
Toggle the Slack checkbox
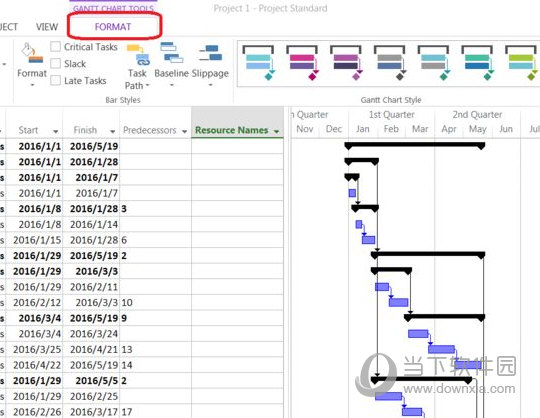[x=55, y=63]
